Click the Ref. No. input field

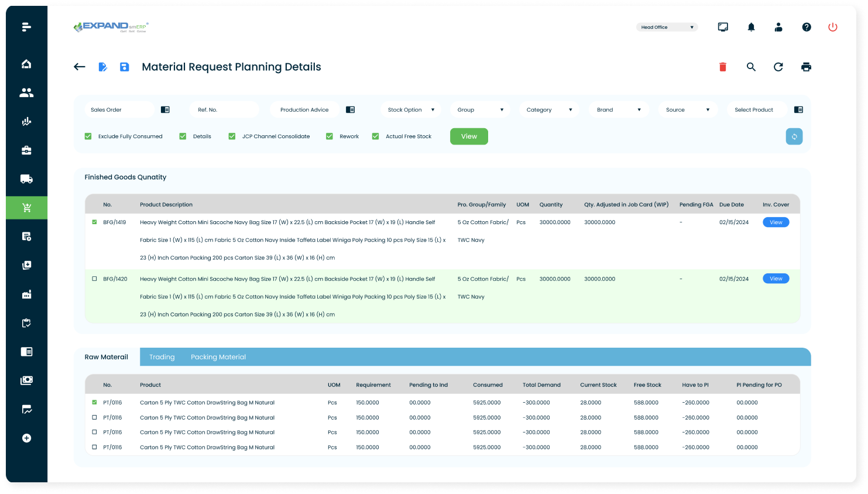224,110
